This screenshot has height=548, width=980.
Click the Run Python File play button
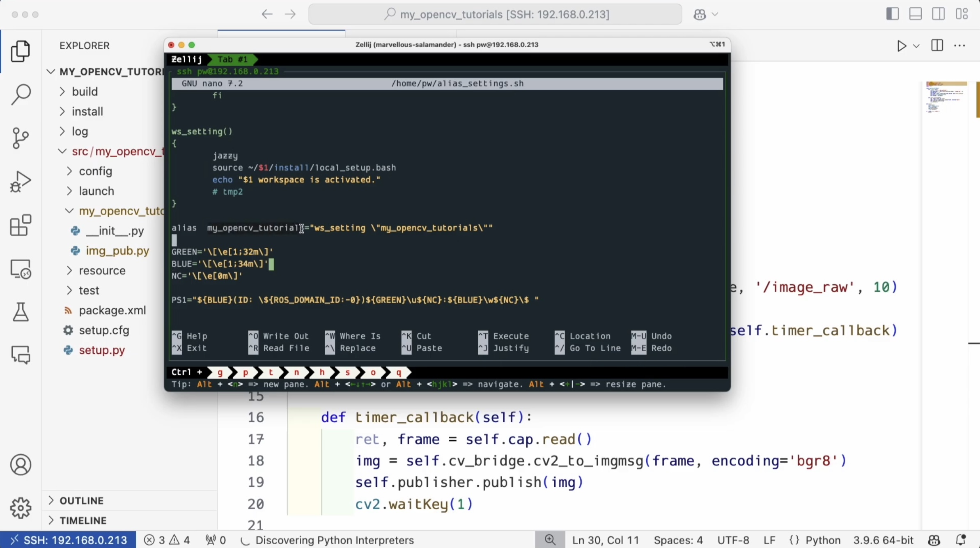[901, 46]
